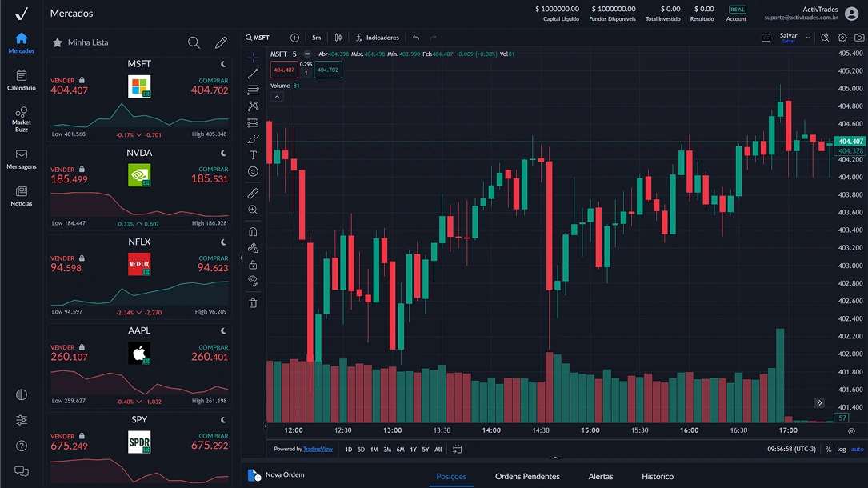Expand the bottom panel chevron
868x488 pixels.
[x=554, y=458]
